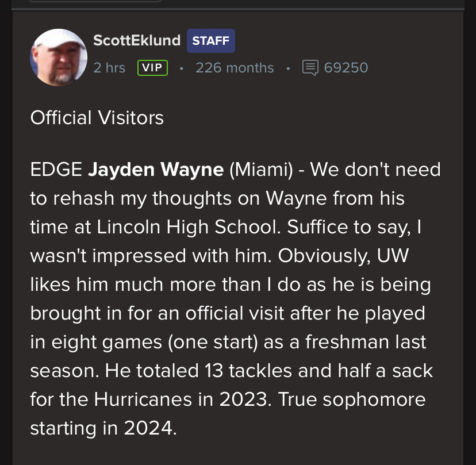Click the 69250 post count number
476x465 pixels.
(346, 68)
